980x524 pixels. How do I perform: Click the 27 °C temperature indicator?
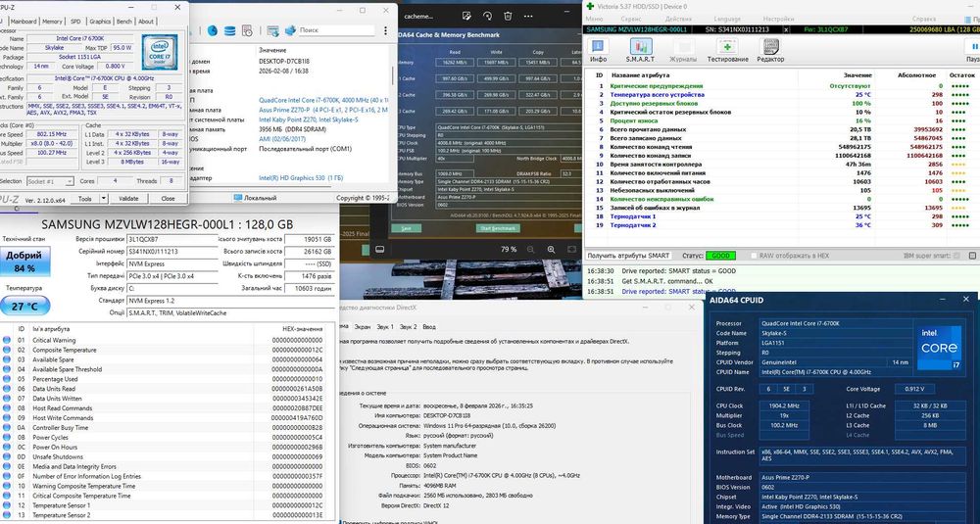(x=25, y=307)
